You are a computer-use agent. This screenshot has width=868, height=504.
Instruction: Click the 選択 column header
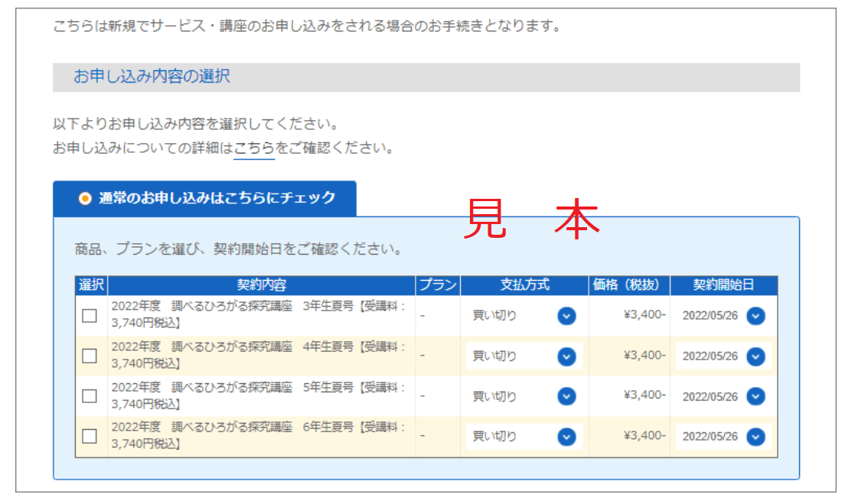coord(91,285)
